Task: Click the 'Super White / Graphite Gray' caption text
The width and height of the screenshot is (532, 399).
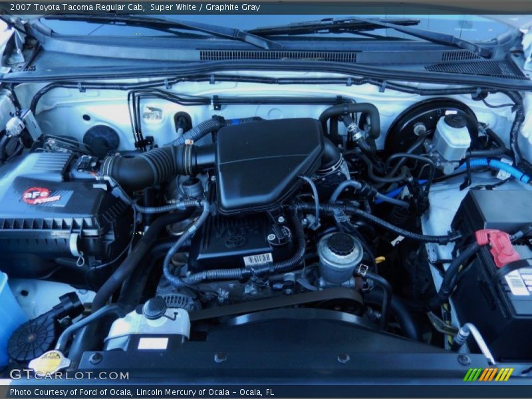Action: [205, 7]
